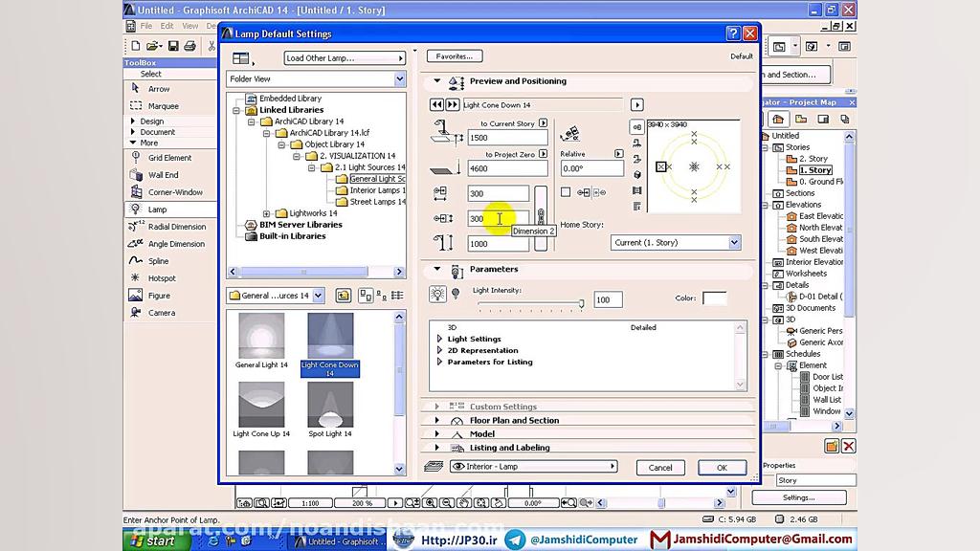Viewport: 980px width, 551px height.
Task: Choose the Grid Element tool
Action: (169, 158)
